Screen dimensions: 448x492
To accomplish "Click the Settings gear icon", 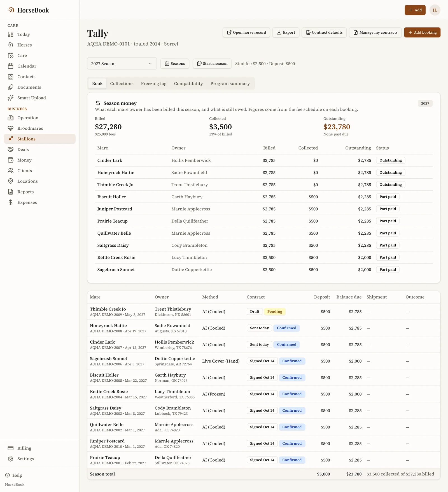I will point(11,459).
